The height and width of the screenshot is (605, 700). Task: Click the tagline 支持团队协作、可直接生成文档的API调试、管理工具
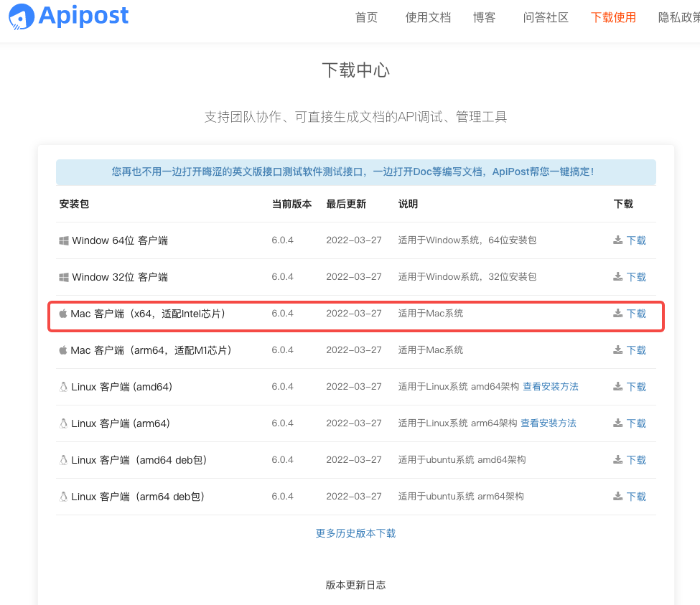pos(356,117)
